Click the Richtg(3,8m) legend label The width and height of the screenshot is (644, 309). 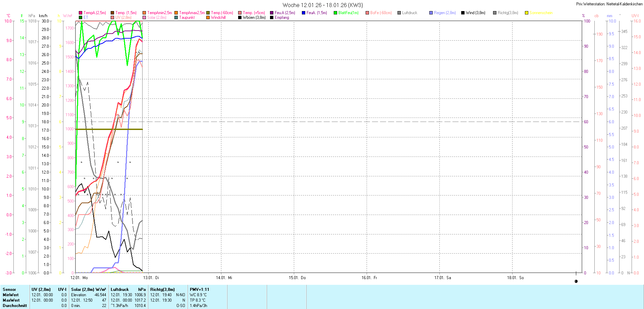[507, 13]
